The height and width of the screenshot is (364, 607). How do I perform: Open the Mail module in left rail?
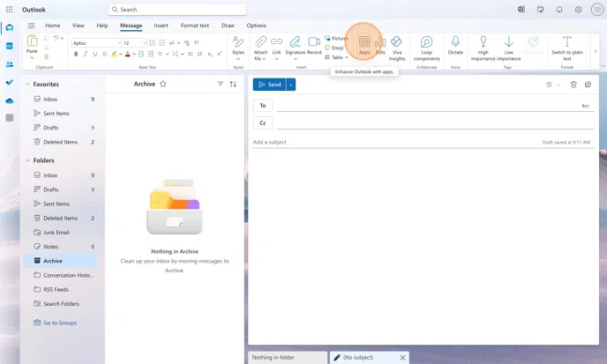click(x=10, y=27)
